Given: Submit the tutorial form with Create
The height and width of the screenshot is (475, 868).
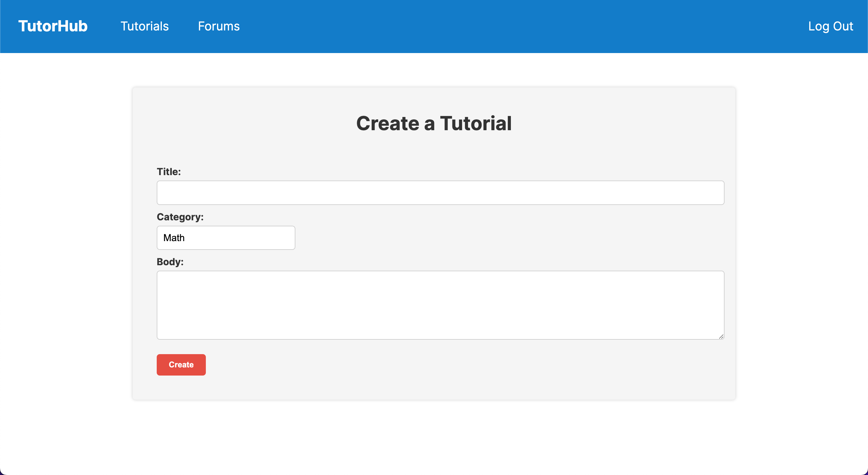Looking at the screenshot, I should pos(181,365).
